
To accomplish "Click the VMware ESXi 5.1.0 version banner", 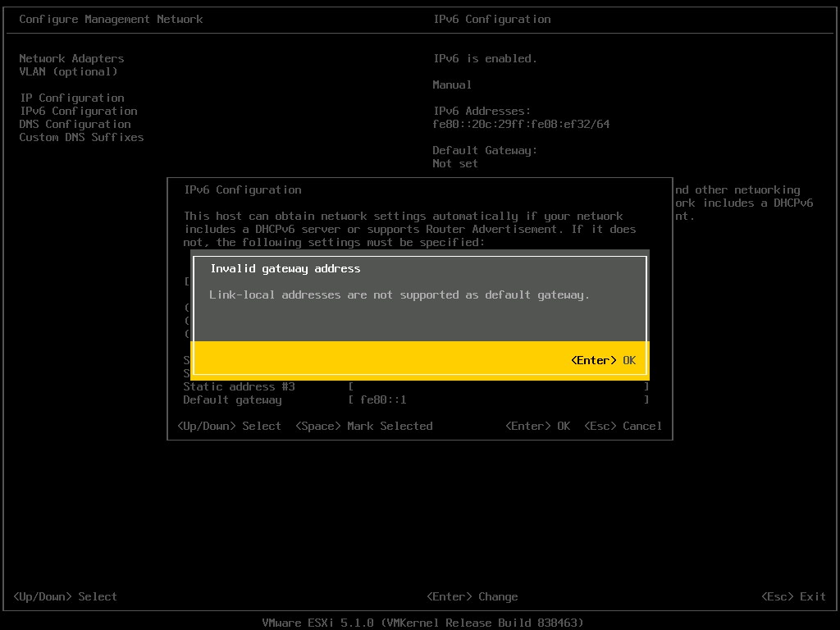I will (x=422, y=622).
